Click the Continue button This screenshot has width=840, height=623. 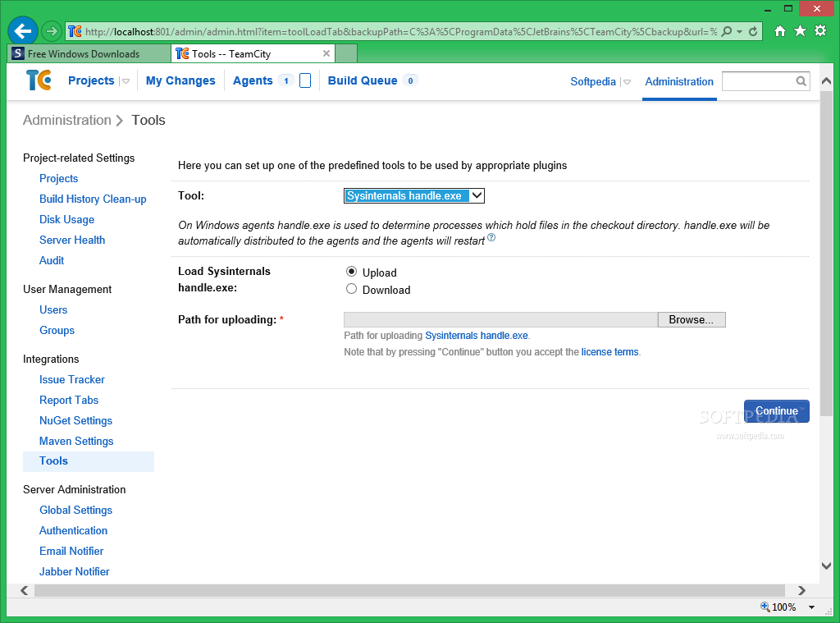(x=776, y=411)
